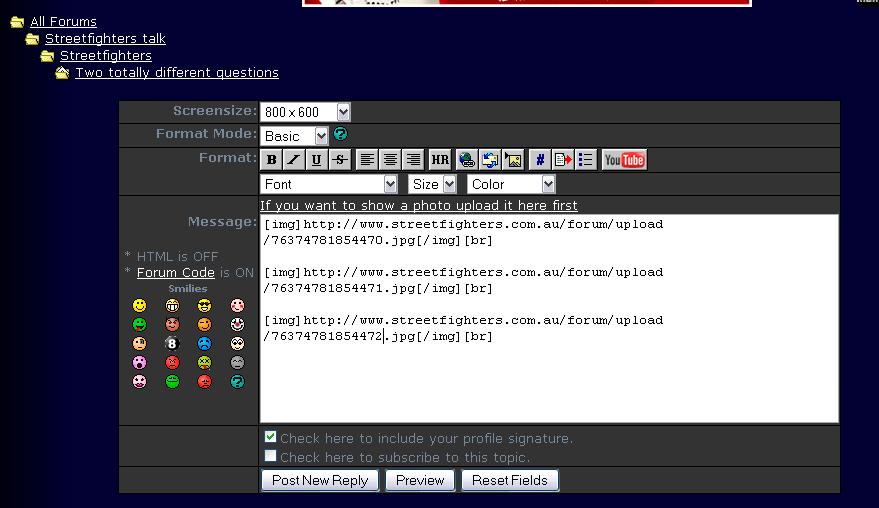Insert a horizontal rule (HR)
The height and width of the screenshot is (508, 879).
pos(440,160)
